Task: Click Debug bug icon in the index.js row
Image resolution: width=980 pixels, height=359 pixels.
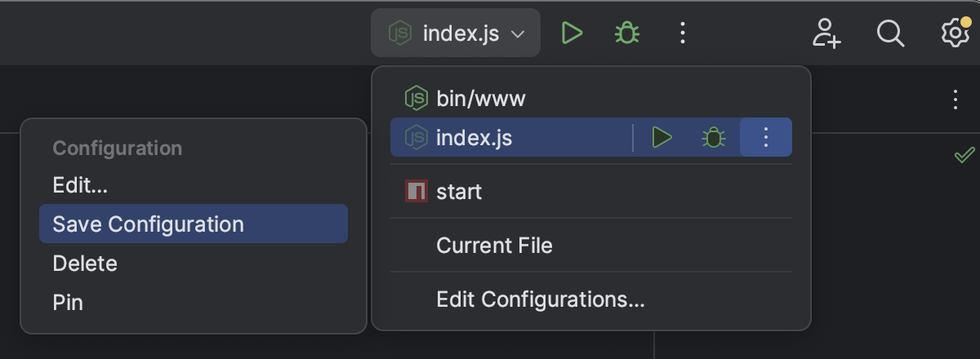Action: point(714,138)
